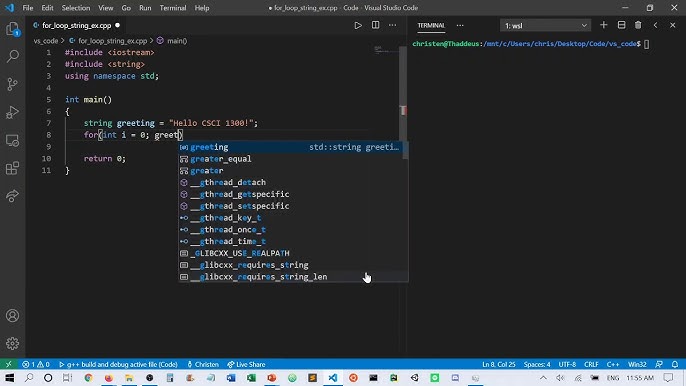Split the terminal panel

pos(621,25)
